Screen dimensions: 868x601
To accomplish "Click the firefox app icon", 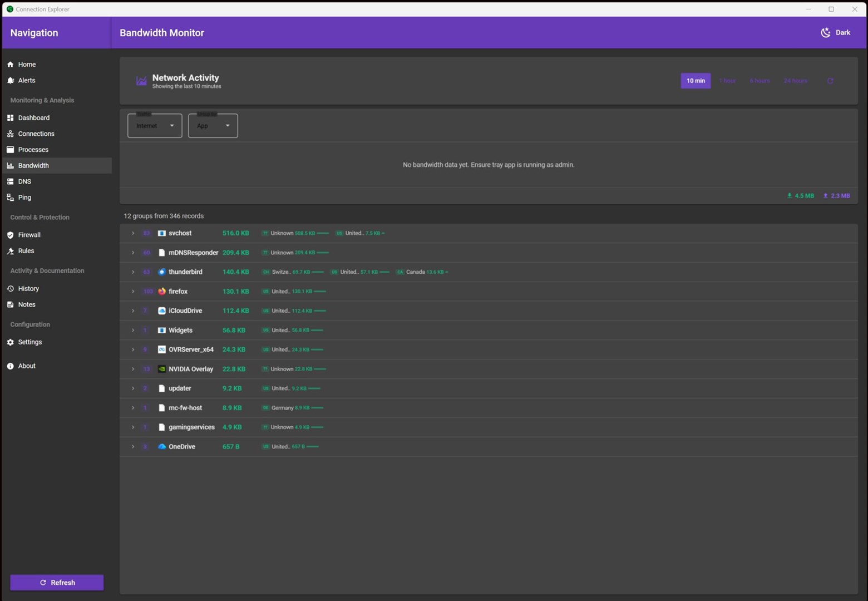I will tap(162, 292).
